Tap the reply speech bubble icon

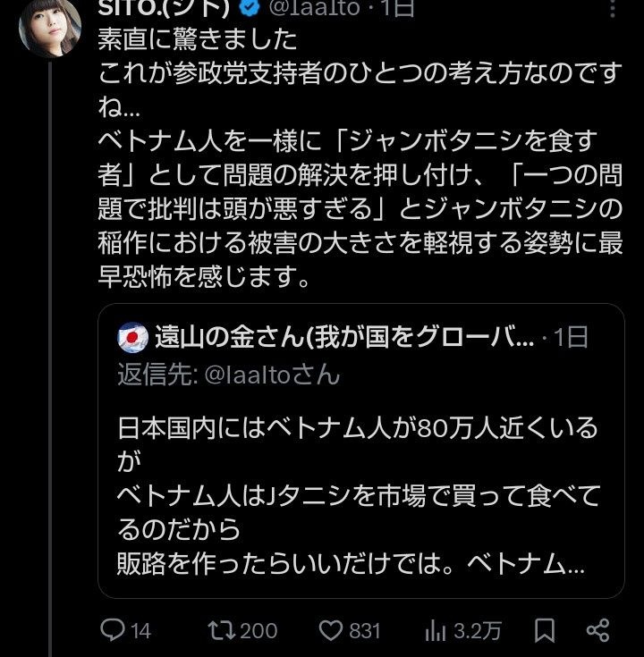click(112, 631)
